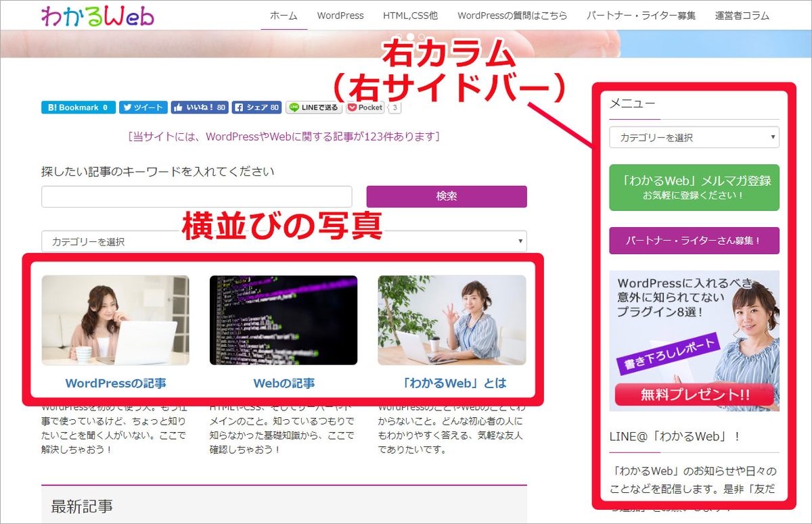Click the Hatena B! Bookmark share button
812x524 pixels.
(78, 108)
